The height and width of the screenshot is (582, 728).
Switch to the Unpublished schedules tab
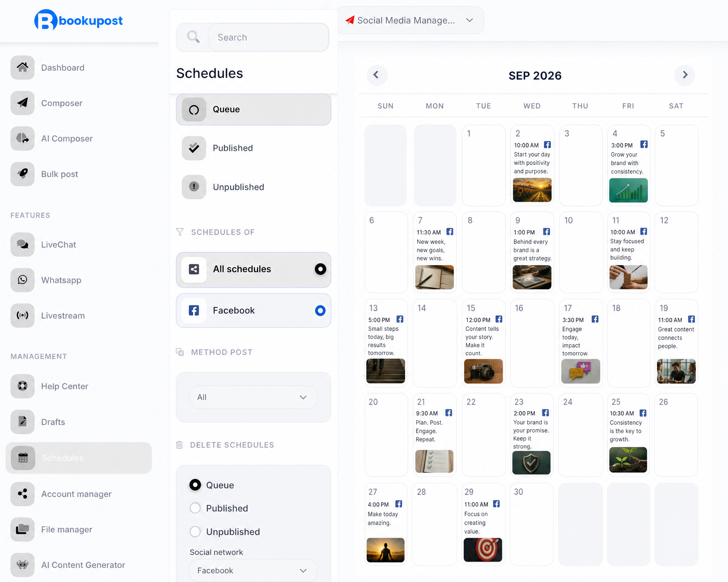pos(253,187)
